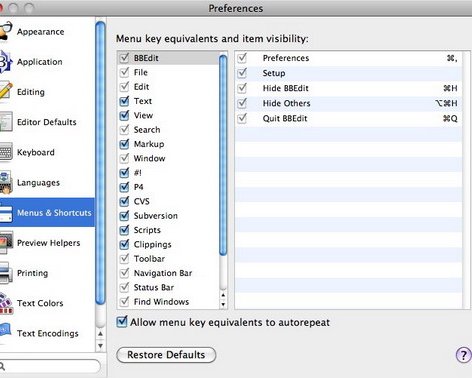Select the Toolbar row in menu list

pyautogui.click(x=168, y=258)
